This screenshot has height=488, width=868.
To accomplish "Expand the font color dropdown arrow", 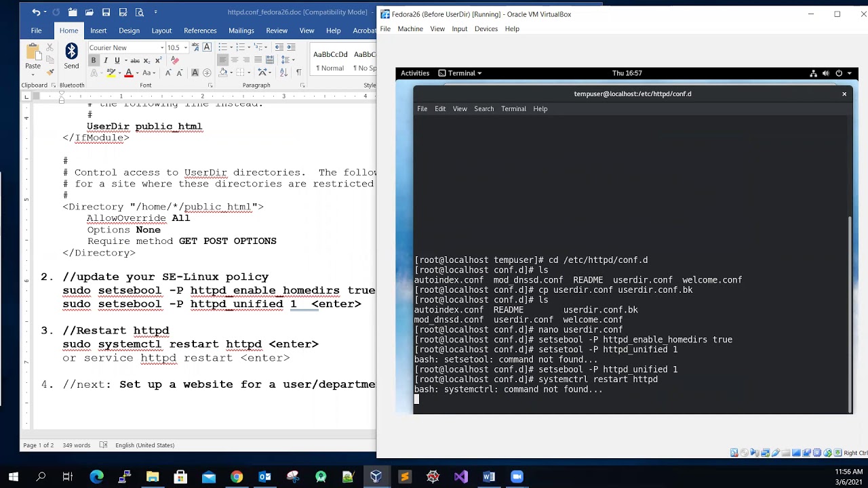I will tap(137, 73).
